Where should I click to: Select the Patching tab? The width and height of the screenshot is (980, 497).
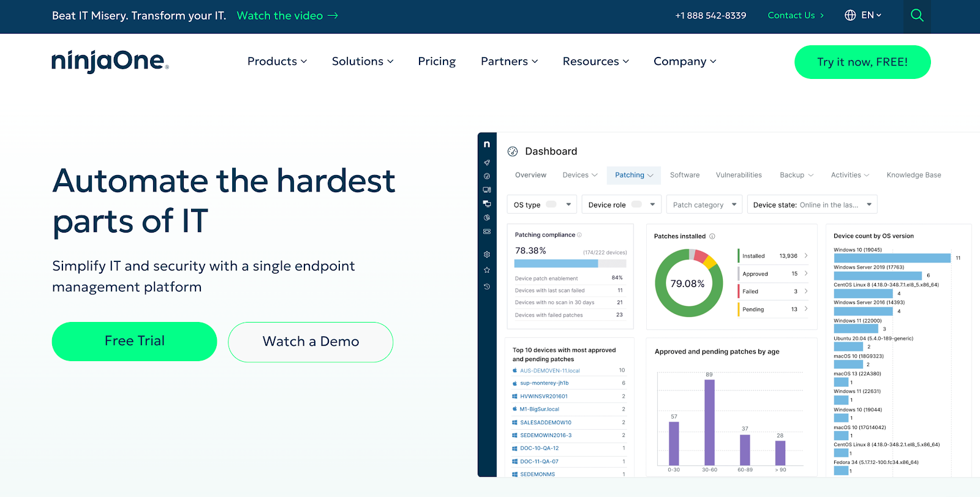634,175
